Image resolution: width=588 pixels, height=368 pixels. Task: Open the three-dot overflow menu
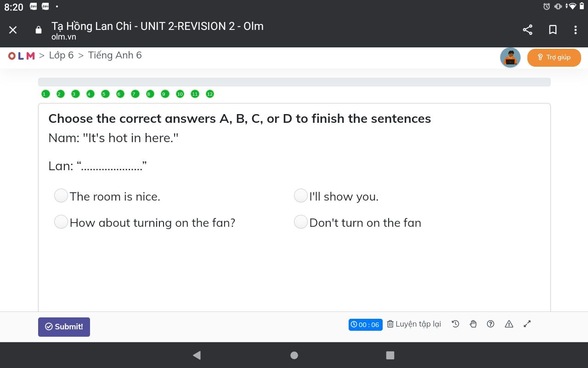[575, 30]
